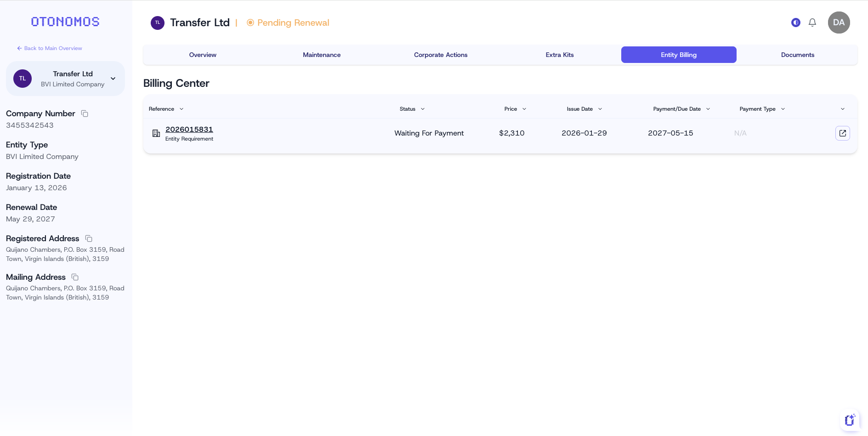Click the Pending Renewal status indicator
The height and width of the screenshot is (436, 868).
[288, 23]
